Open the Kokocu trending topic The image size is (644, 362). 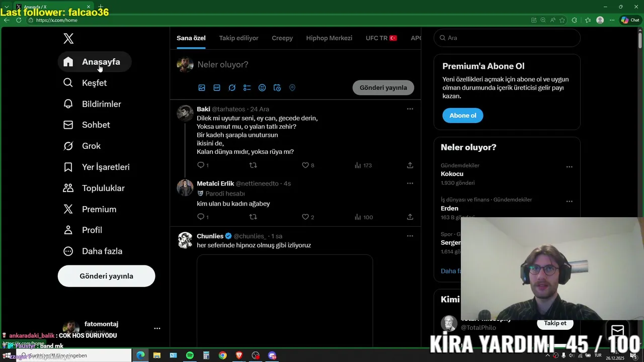pyautogui.click(x=452, y=174)
